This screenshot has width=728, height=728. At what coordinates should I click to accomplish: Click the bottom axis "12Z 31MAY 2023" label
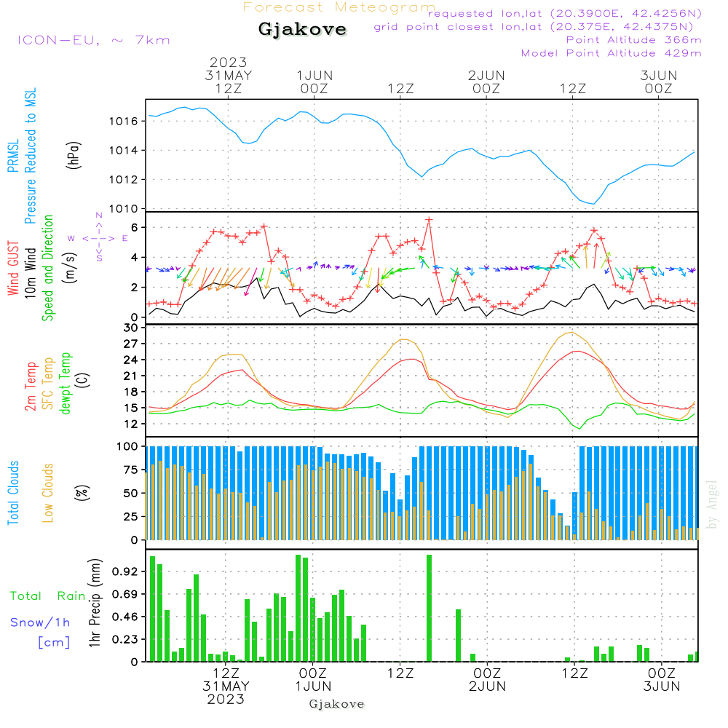[x=226, y=687]
